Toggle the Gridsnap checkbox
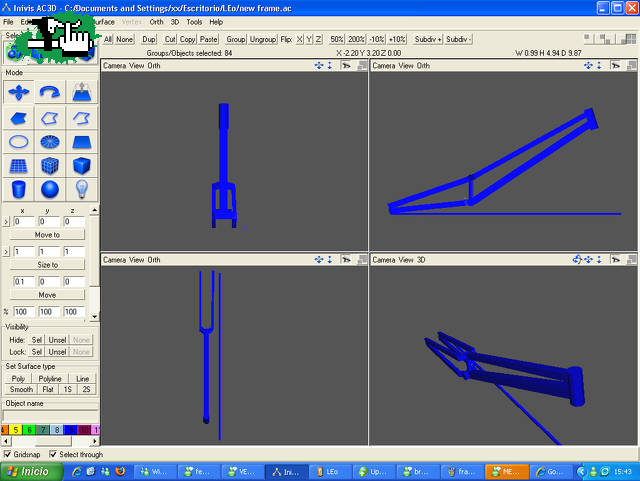 pyautogui.click(x=8, y=454)
